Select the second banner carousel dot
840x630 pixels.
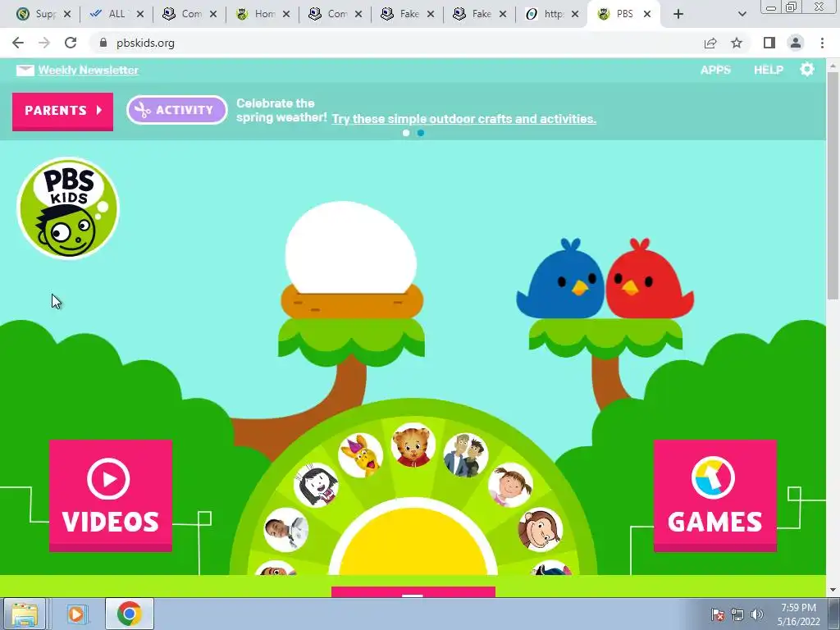pos(421,133)
